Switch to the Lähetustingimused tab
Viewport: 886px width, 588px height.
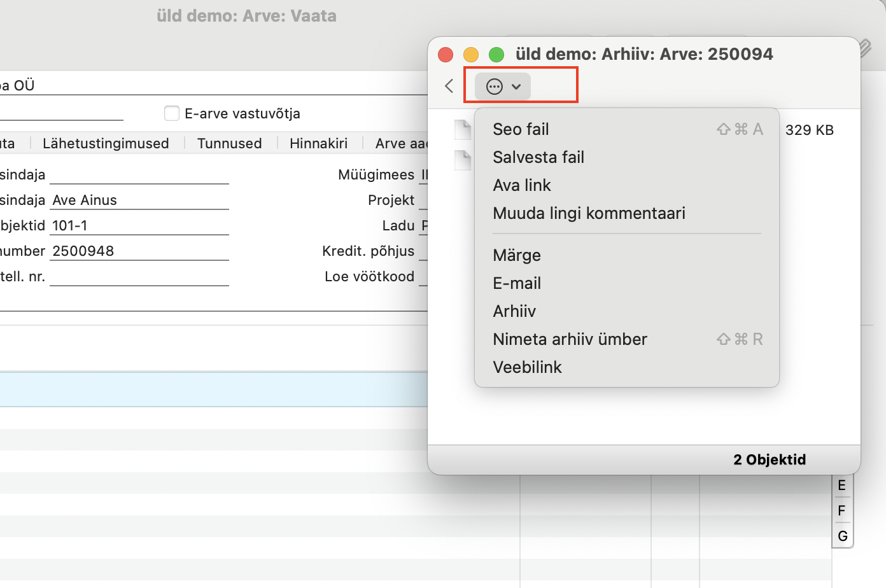(x=106, y=143)
